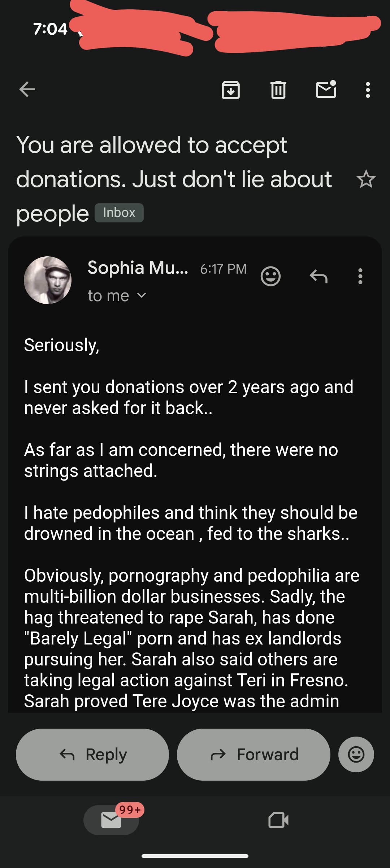This screenshot has width=390, height=868.
Task: Tap the sender's profile picture
Action: 48,280
